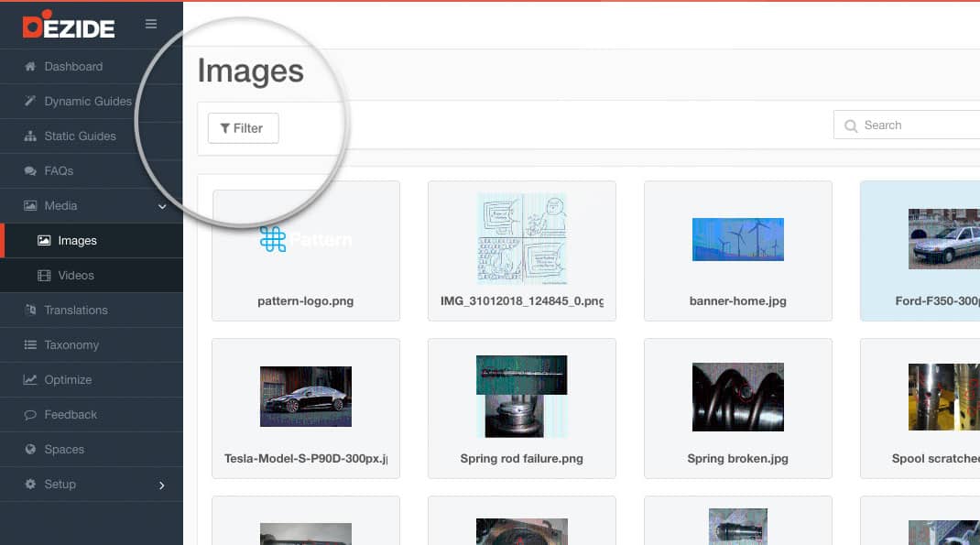Screen dimensions: 980x545
Task: Open the Ford-F350 car image thumbnail
Action: 943,239
